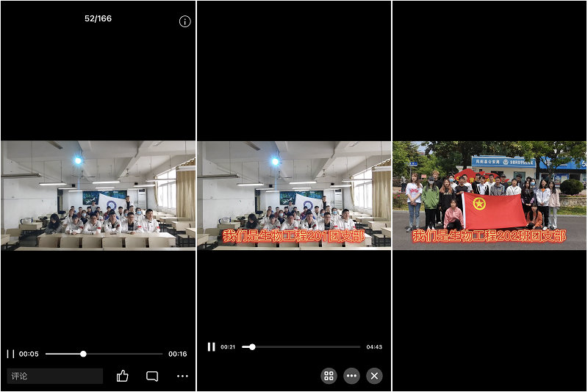The width and height of the screenshot is (588, 392).
Task: Open the four-square grid view button
Action: pos(329,376)
